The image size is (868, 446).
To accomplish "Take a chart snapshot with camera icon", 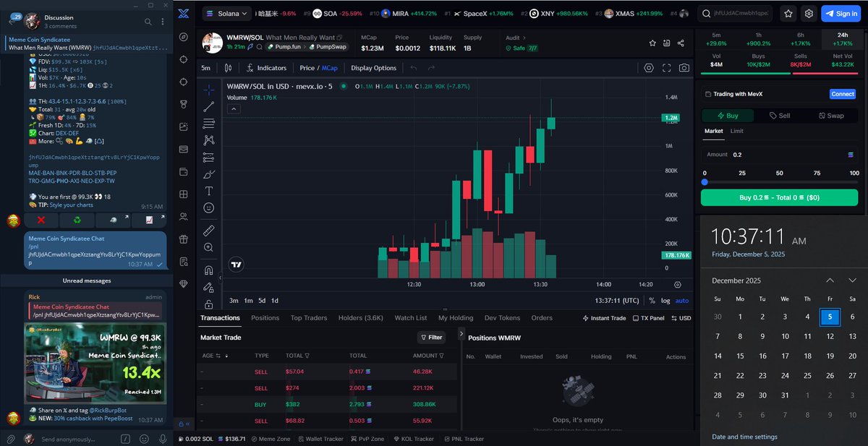I will point(684,68).
